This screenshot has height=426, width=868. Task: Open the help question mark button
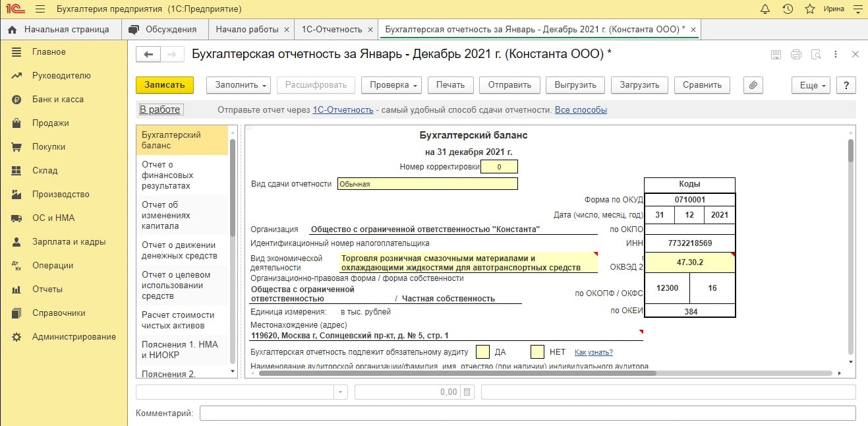[846, 85]
